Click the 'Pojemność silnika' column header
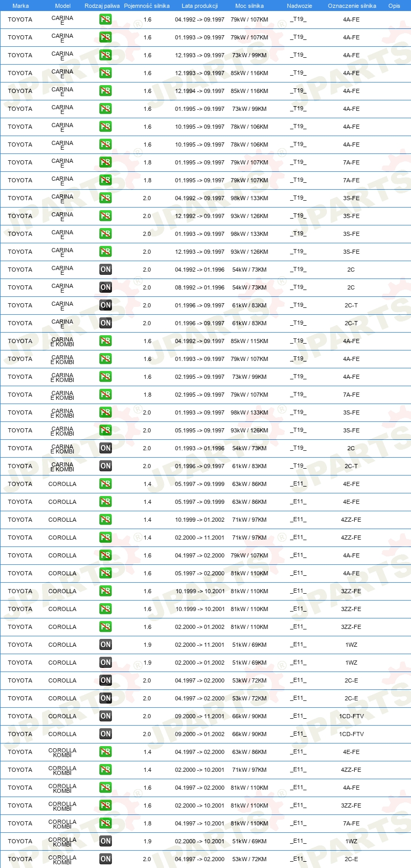Screen dimensions: 411x868 (147, 6)
